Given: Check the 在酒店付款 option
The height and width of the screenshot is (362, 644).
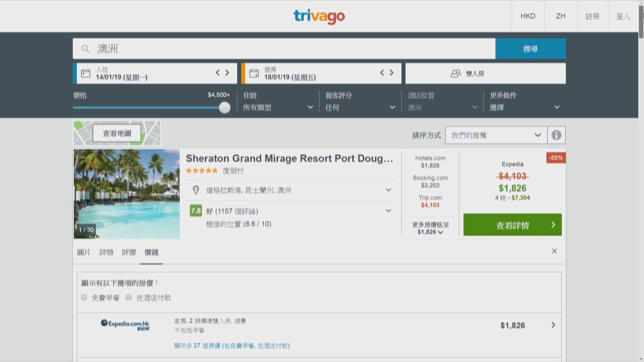Looking at the screenshot, I should (x=128, y=297).
